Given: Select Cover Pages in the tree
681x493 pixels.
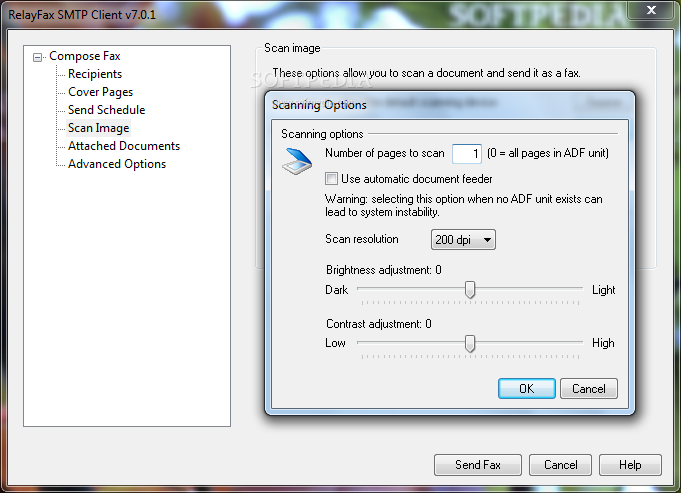Looking at the screenshot, I should point(100,92).
